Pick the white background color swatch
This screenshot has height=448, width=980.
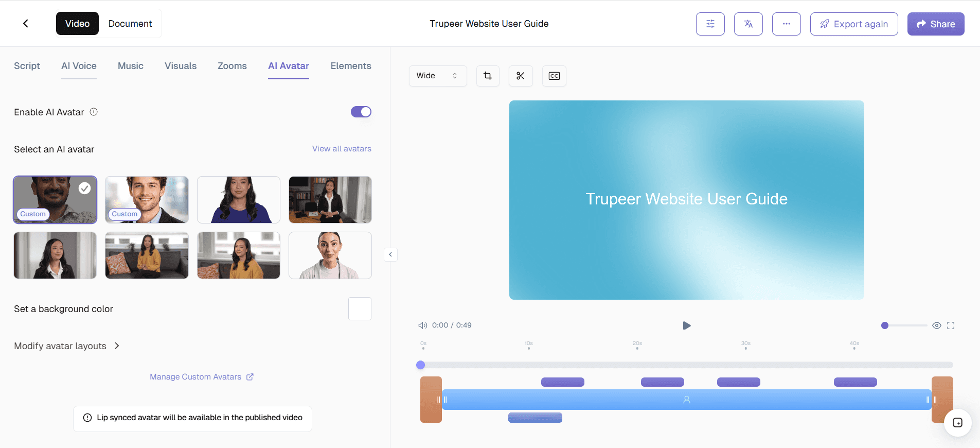(x=360, y=309)
